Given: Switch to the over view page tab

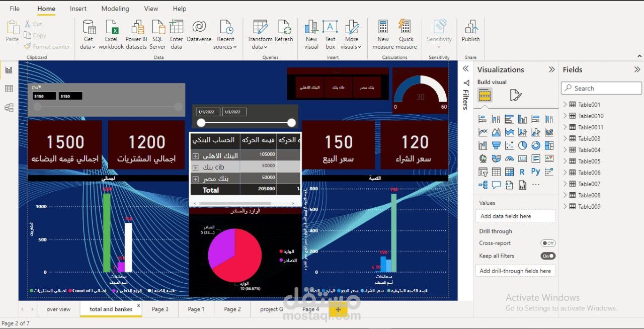Looking at the screenshot, I should (58, 309).
